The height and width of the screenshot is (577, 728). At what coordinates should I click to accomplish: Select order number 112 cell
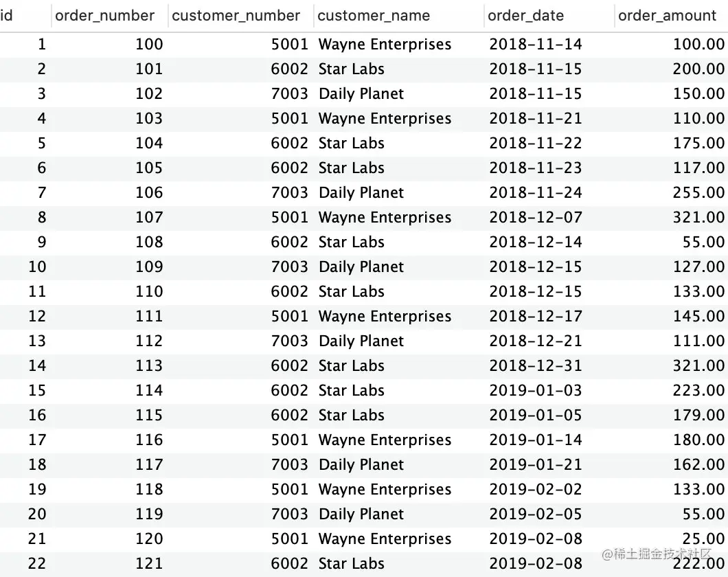149,341
